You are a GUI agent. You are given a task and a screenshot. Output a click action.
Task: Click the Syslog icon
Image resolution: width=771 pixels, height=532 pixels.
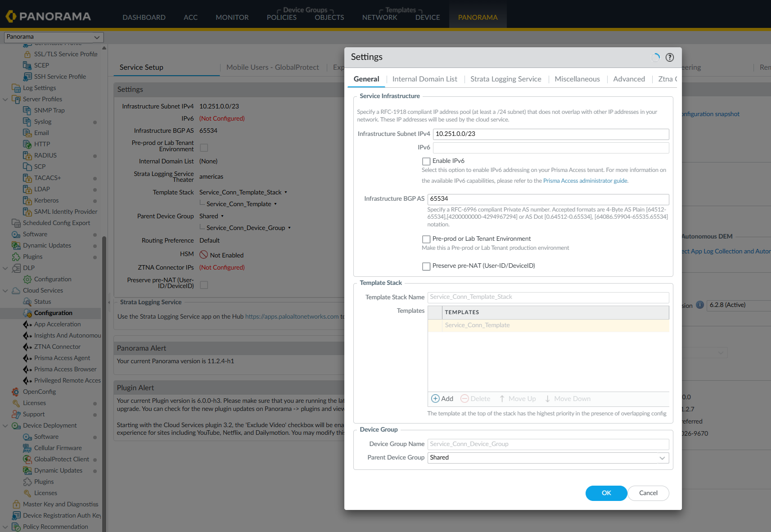click(27, 122)
